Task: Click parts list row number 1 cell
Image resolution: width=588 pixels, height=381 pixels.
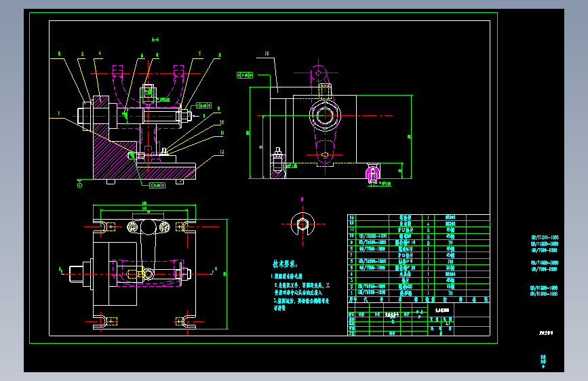Action: tap(352, 293)
